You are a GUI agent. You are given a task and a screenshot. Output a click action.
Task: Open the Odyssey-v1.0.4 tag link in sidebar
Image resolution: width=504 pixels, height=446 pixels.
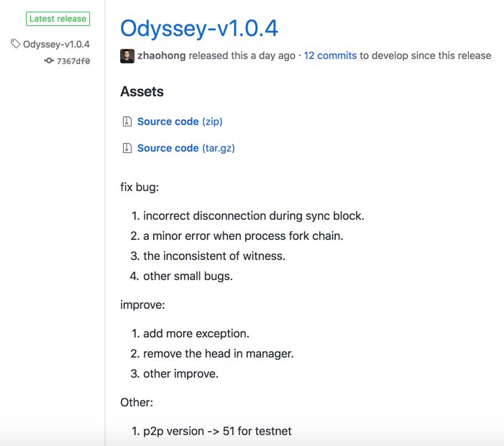click(x=56, y=45)
